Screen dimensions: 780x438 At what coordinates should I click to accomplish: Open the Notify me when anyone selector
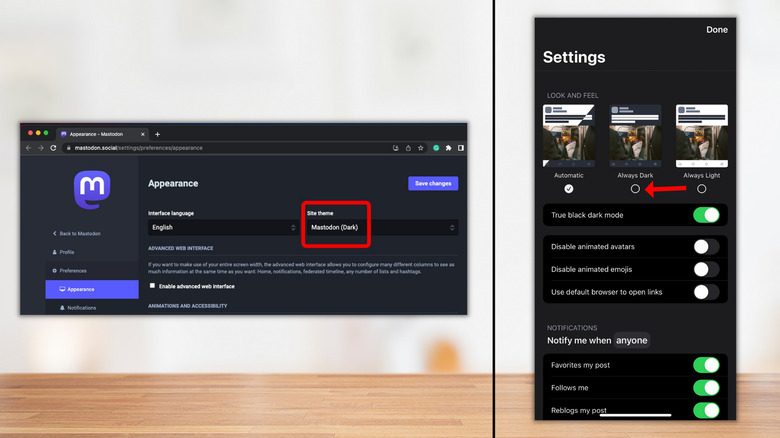631,340
